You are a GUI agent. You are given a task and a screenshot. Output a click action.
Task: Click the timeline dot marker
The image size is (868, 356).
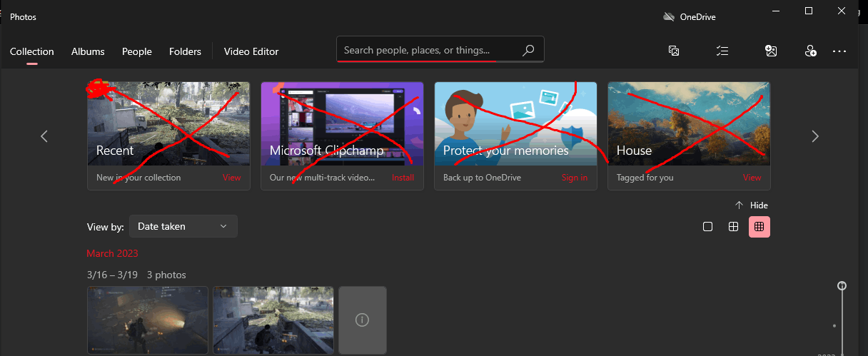[834, 326]
